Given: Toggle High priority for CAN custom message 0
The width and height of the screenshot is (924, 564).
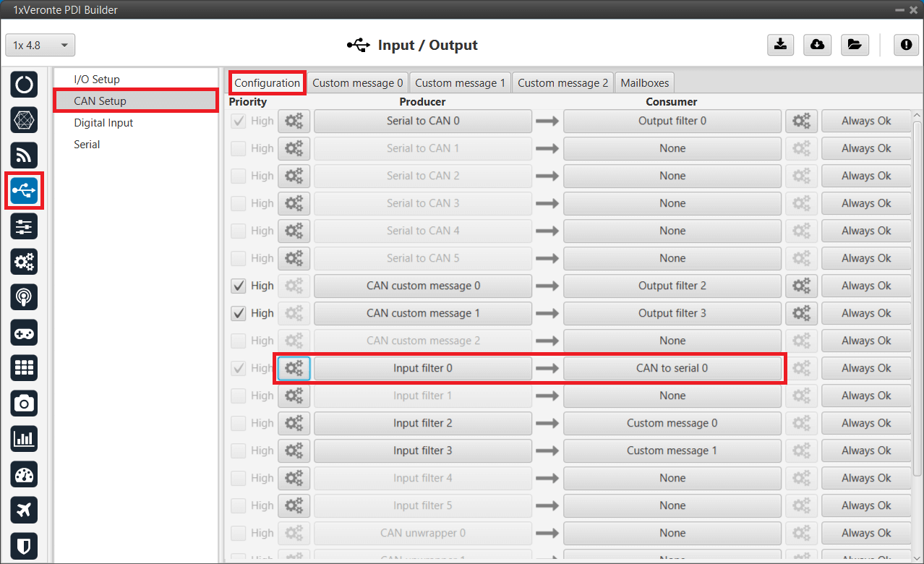Looking at the screenshot, I should [x=239, y=286].
